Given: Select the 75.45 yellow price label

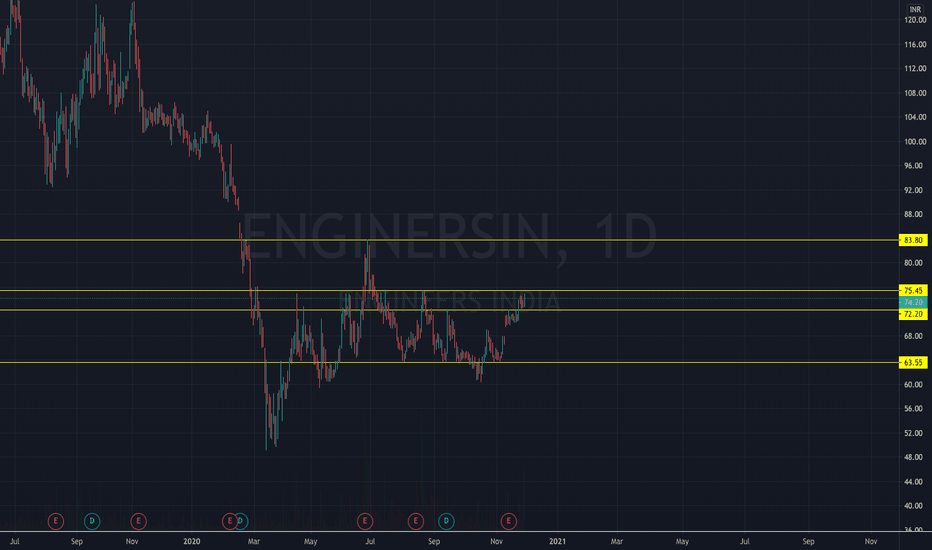Looking at the screenshot, I should (913, 291).
